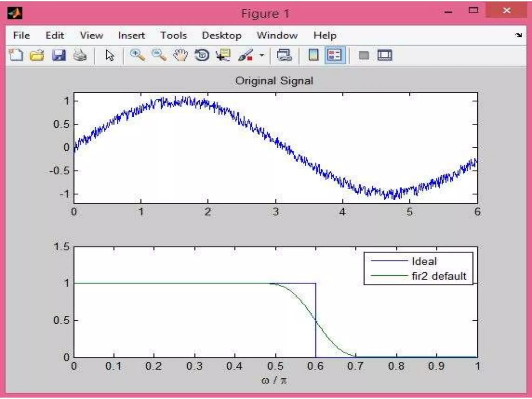Image resolution: width=532 pixels, height=399 pixels.
Task: Save figure using the floppy disk icon
Action: click(59, 55)
